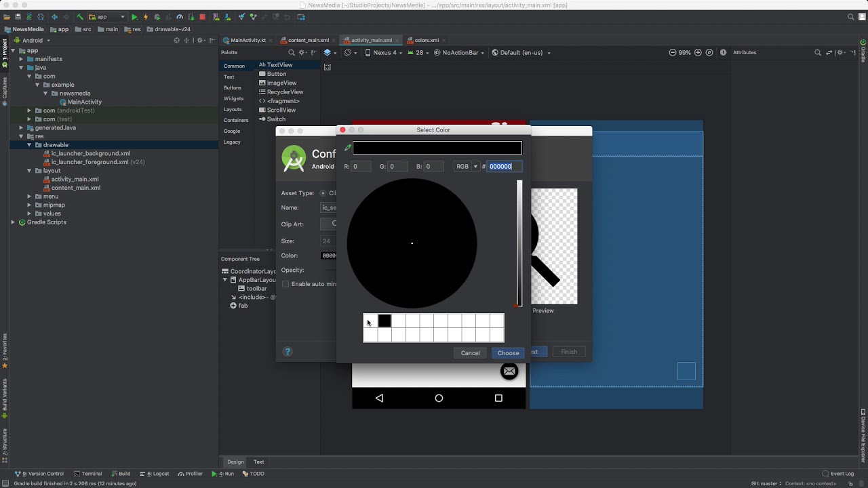Switch to the content_main.xml editor tab
This screenshot has width=868, height=488.
(x=309, y=40)
